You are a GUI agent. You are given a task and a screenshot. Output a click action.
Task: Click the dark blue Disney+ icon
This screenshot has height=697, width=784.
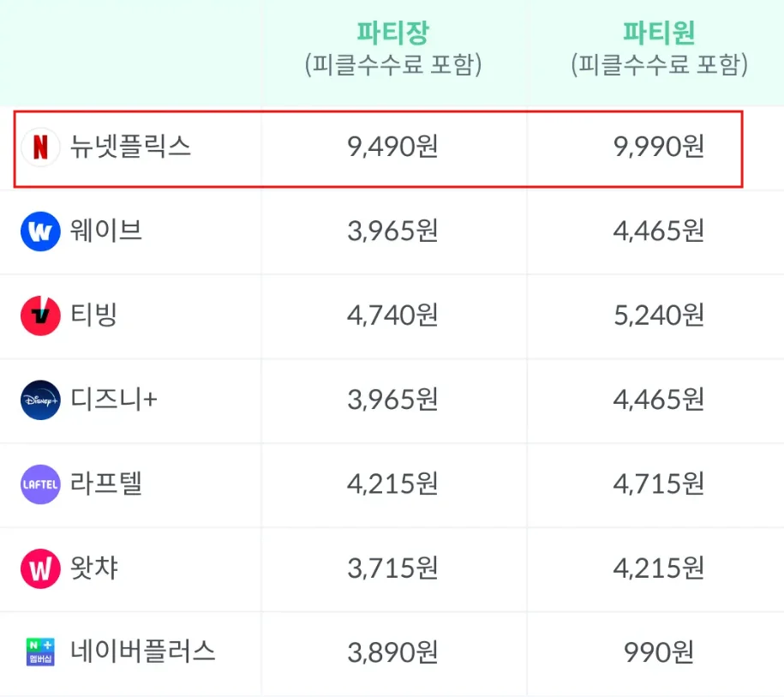click(x=40, y=400)
